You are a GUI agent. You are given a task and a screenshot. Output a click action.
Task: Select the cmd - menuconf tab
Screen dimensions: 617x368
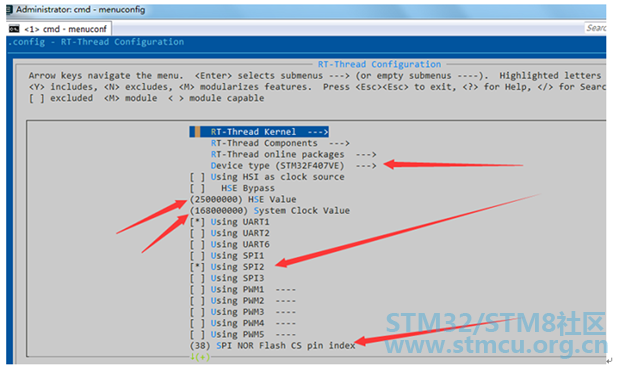pos(60,29)
